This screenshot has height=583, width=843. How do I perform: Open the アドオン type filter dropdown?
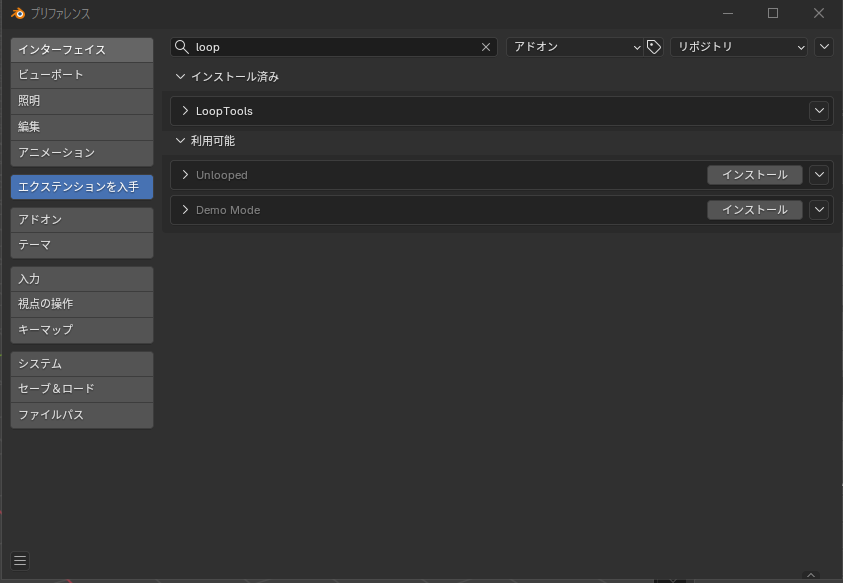click(575, 47)
